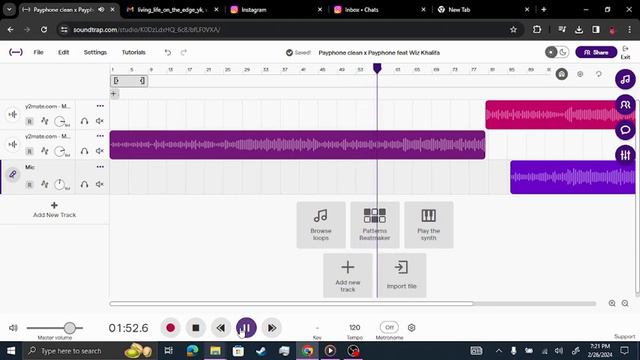Click instrument icon of purple-clip y2mate track
This screenshot has width=640, height=360.
(x=13, y=144)
